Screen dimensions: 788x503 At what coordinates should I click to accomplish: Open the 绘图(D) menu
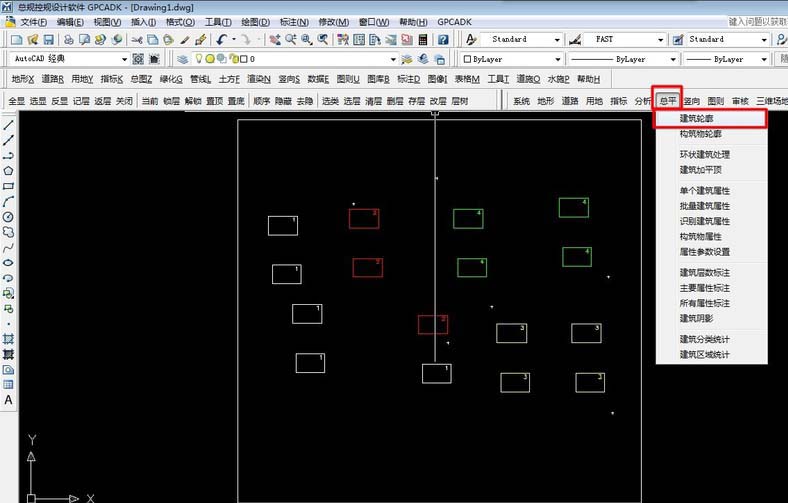pos(256,21)
